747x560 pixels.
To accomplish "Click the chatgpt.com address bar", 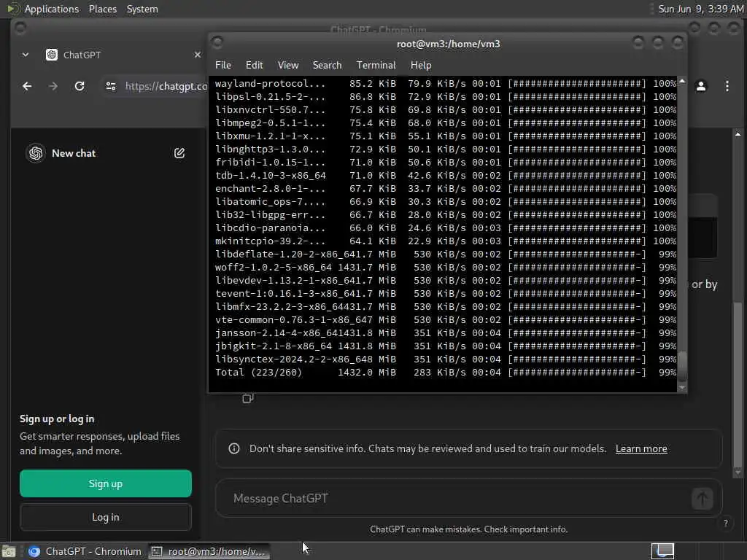I will (166, 86).
